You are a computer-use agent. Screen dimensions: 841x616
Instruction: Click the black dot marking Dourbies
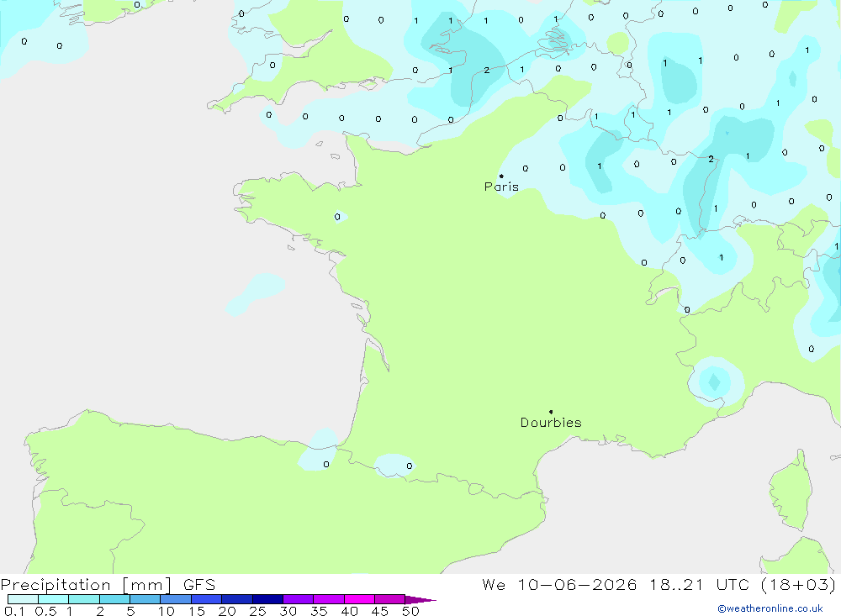(x=551, y=412)
